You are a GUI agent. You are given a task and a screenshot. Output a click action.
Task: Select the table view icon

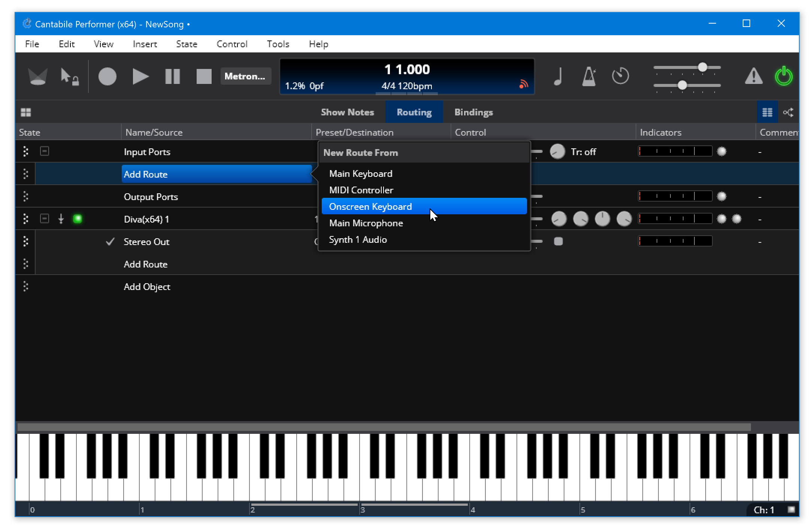[767, 112]
